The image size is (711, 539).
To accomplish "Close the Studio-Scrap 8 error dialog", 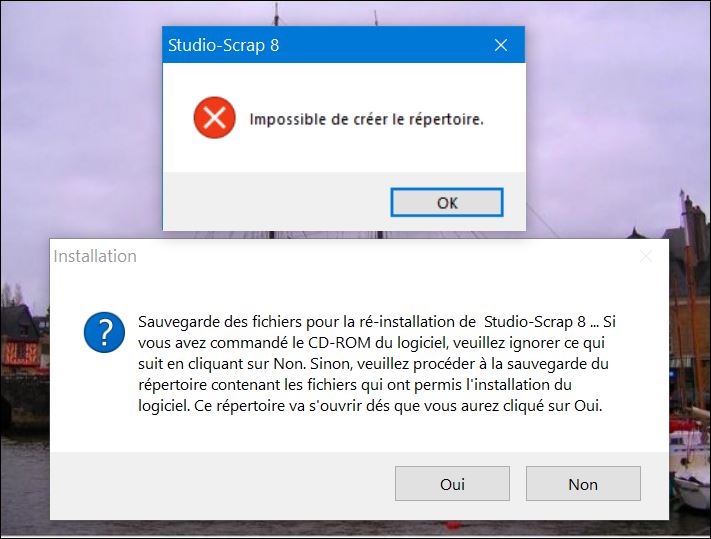I will [501, 46].
